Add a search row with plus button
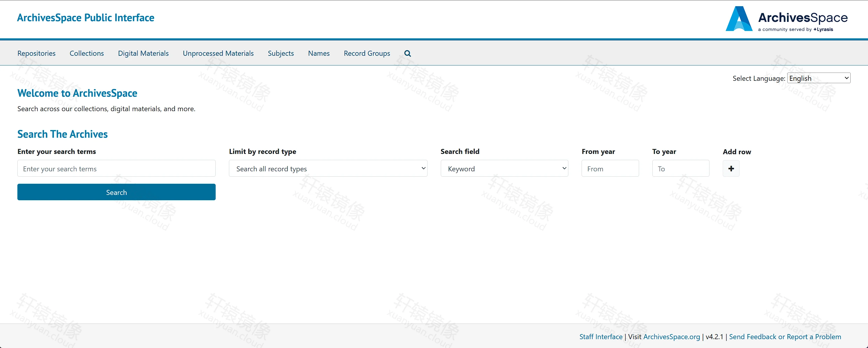Viewport: 868px width, 348px height. 731,168
